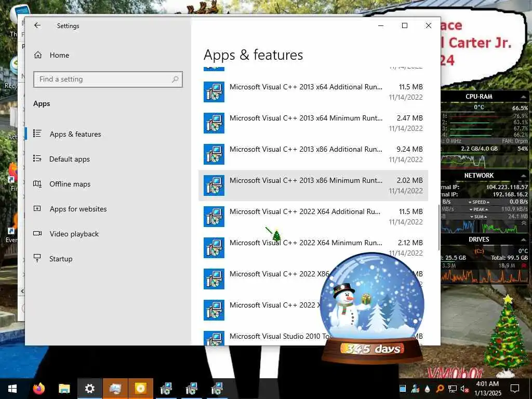Open Offline maps page
This screenshot has width=532, height=399.
click(70, 184)
